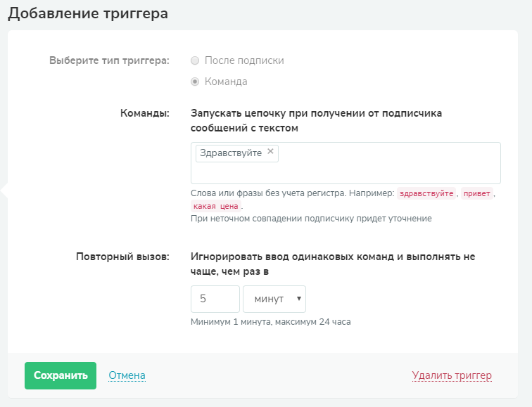
Task: Open the "минут" time unit dropdown
Action: pyautogui.click(x=274, y=299)
